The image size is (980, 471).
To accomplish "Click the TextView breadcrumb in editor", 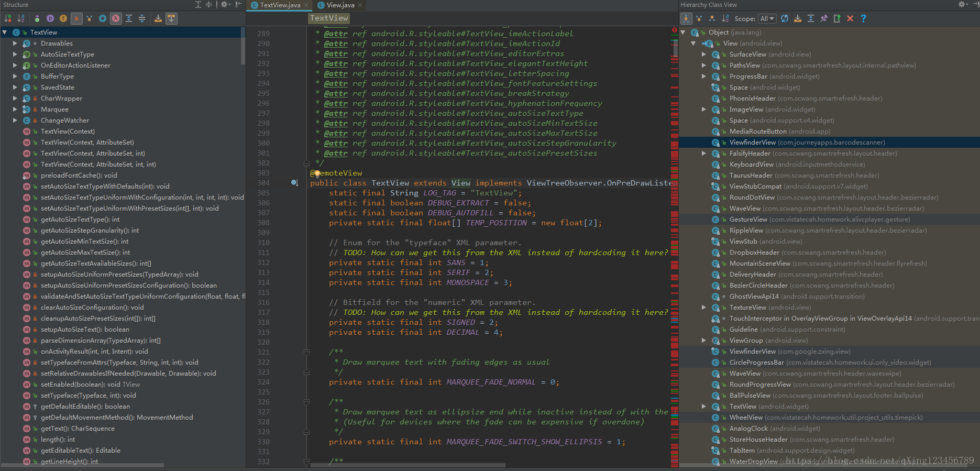I will tap(329, 18).
